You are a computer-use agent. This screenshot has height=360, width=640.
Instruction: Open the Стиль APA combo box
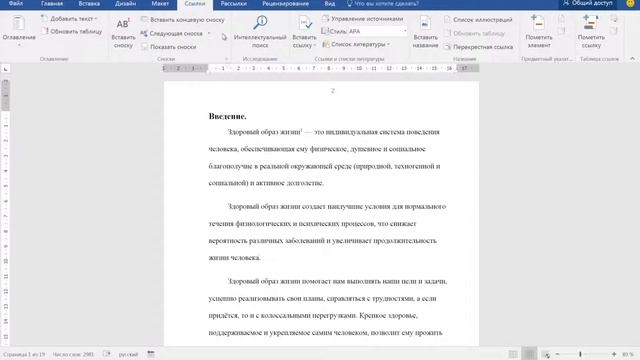[364, 31]
